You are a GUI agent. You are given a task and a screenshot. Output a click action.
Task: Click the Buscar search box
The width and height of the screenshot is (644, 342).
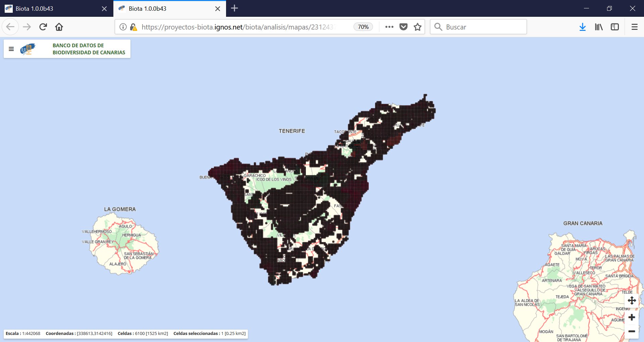[x=478, y=27]
